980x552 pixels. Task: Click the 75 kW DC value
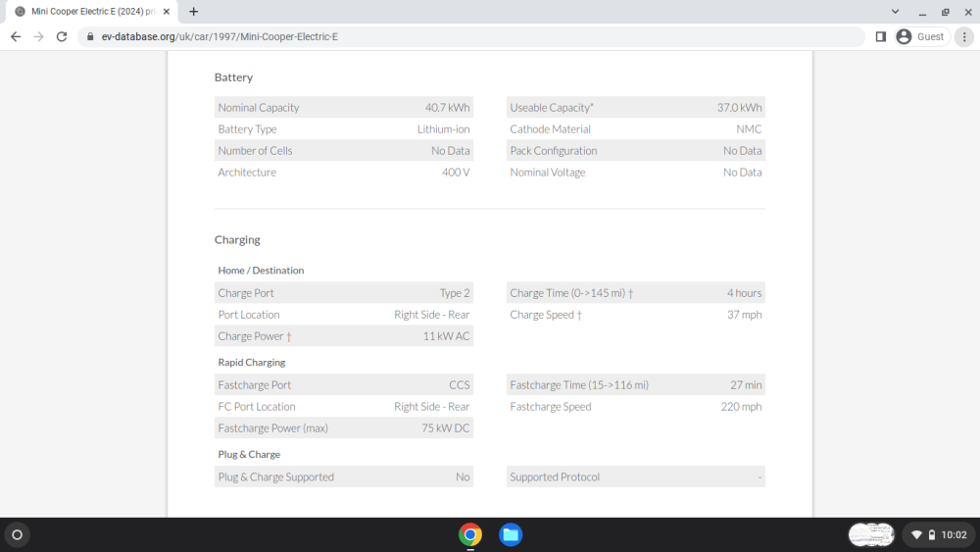(446, 428)
